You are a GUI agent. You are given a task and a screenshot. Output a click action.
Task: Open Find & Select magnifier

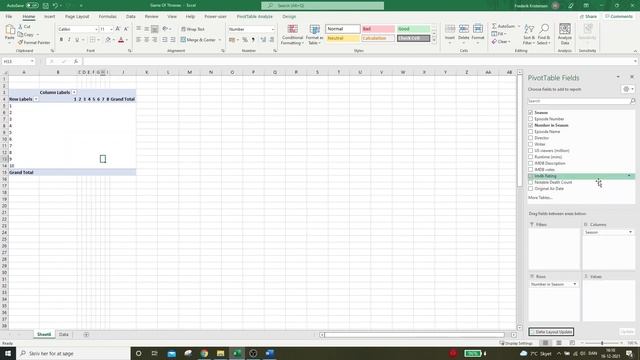544,34
